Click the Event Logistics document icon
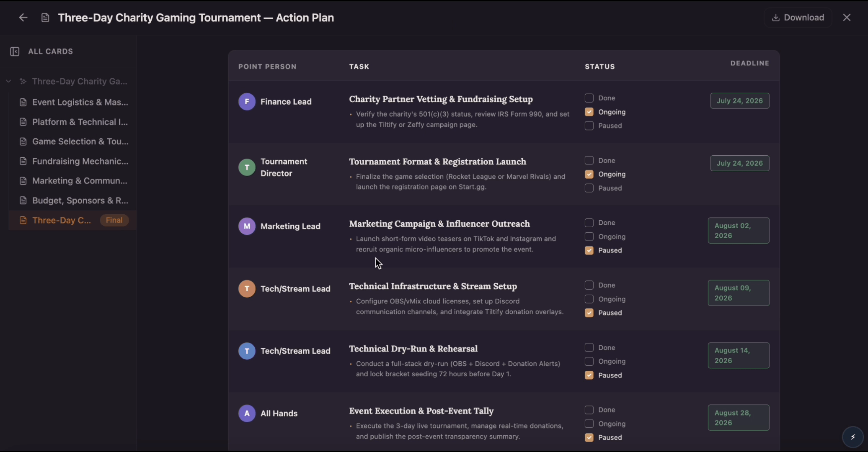The width and height of the screenshot is (868, 452). [x=23, y=102]
